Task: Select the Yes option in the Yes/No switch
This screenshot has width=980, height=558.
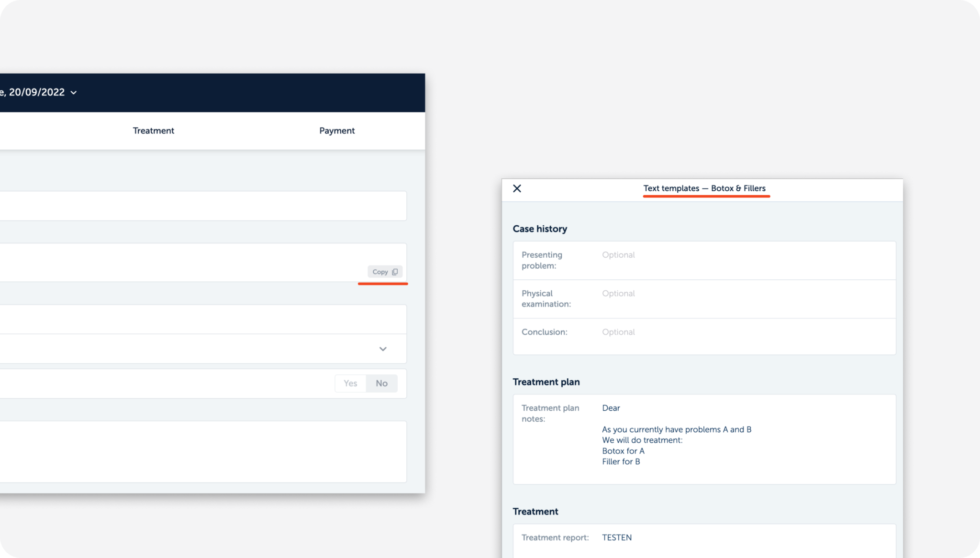Action: point(350,383)
